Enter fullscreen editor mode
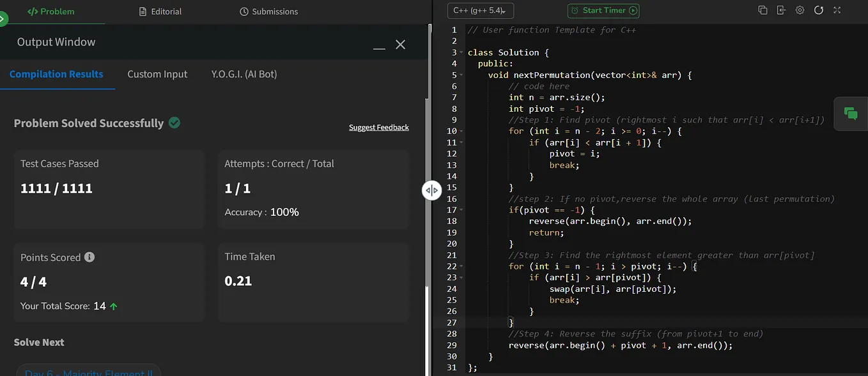The width and height of the screenshot is (868, 376). [837, 10]
